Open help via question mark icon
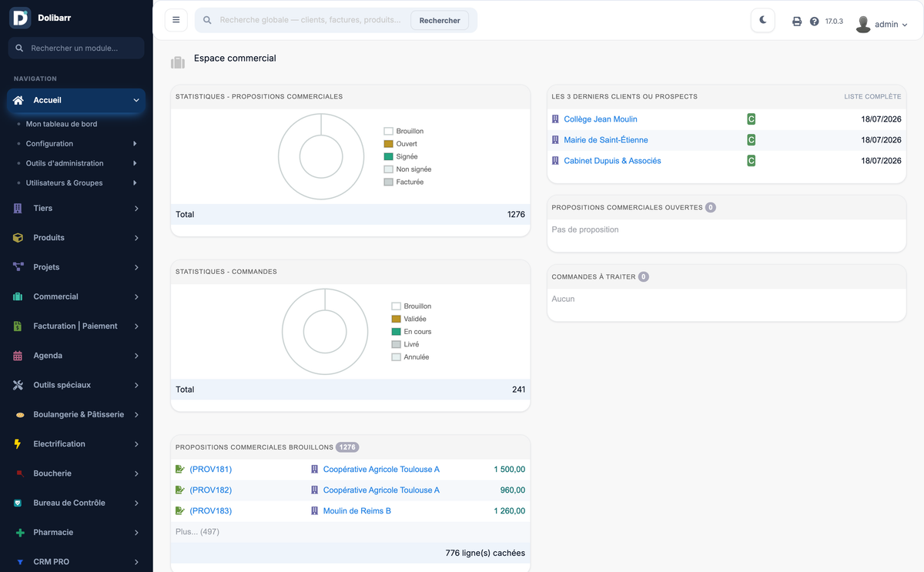924x572 pixels. tap(815, 22)
